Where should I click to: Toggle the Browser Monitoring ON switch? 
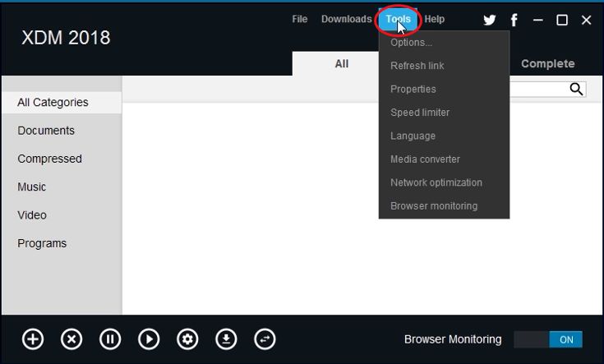pyautogui.click(x=548, y=339)
